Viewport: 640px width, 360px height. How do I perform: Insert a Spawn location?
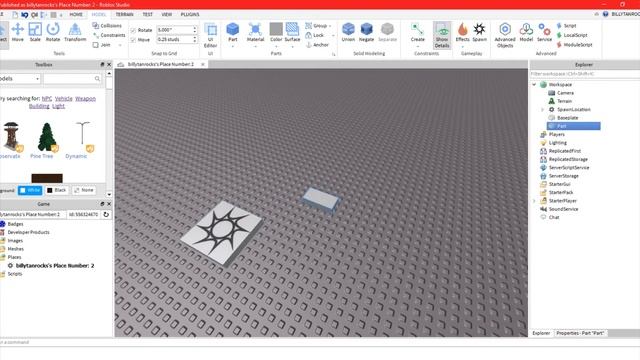point(480,32)
